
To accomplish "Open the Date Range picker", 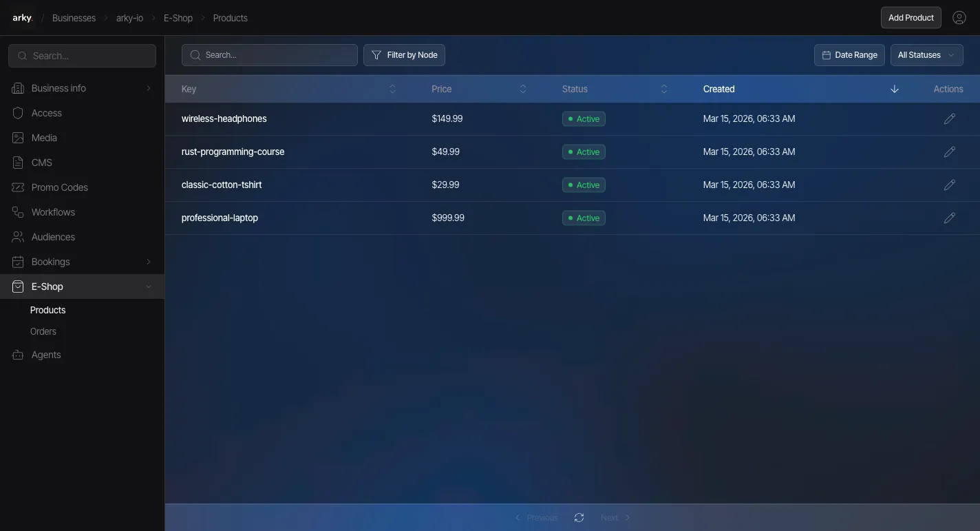I will click(849, 55).
